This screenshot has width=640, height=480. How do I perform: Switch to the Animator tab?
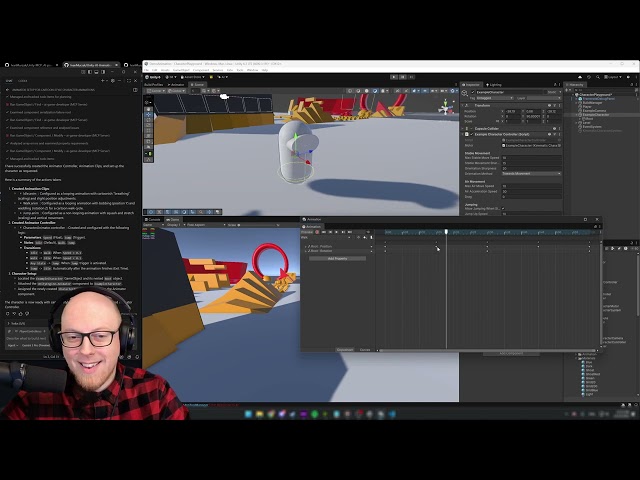(176, 84)
